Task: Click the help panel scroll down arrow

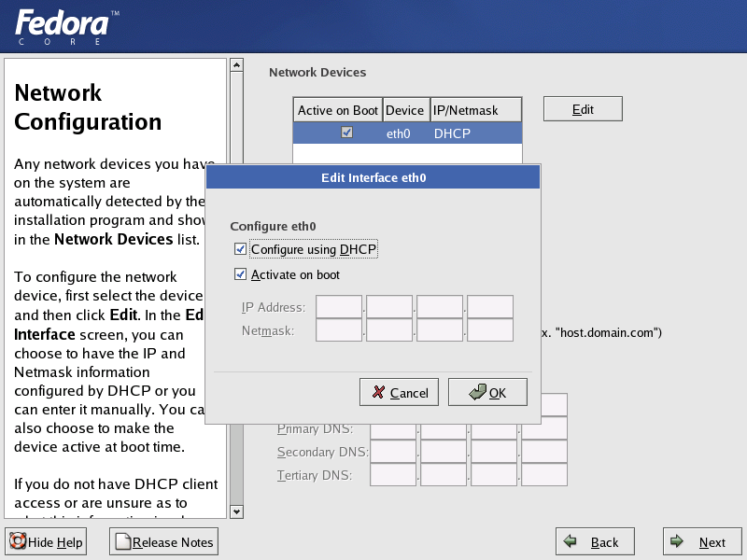Action: click(x=237, y=511)
